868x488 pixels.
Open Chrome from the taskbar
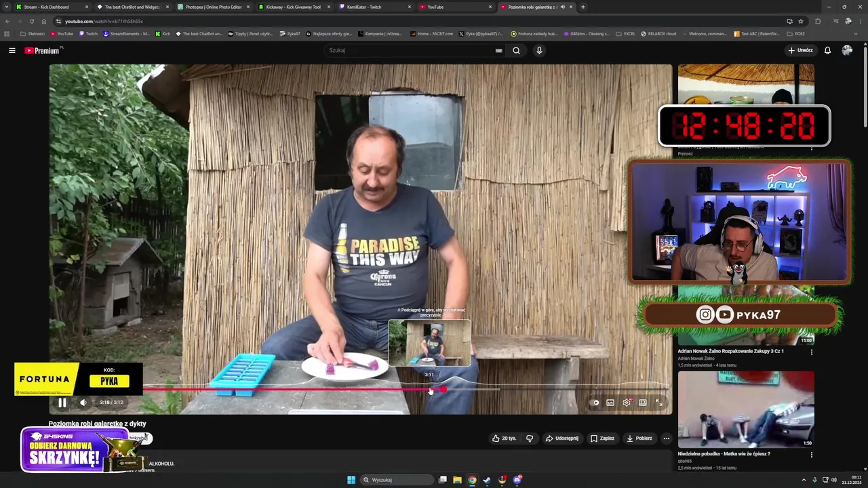coord(472,480)
